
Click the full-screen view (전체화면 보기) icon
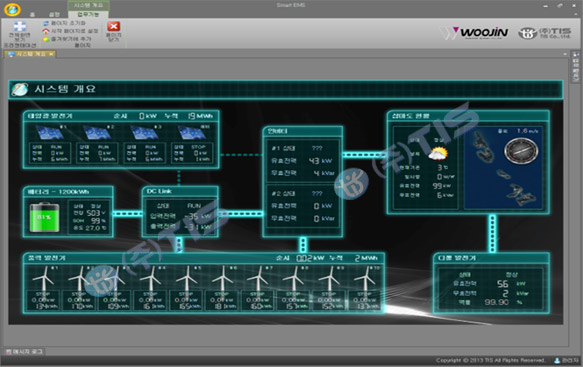click(x=20, y=26)
